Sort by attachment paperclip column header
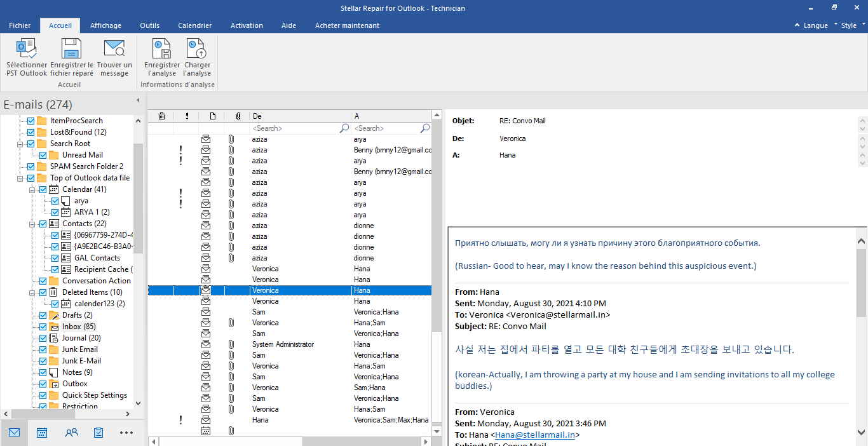The height and width of the screenshot is (446, 868). [238, 116]
